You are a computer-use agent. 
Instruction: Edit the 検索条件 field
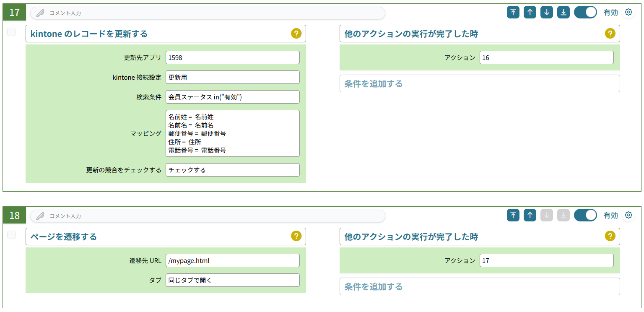click(x=233, y=97)
